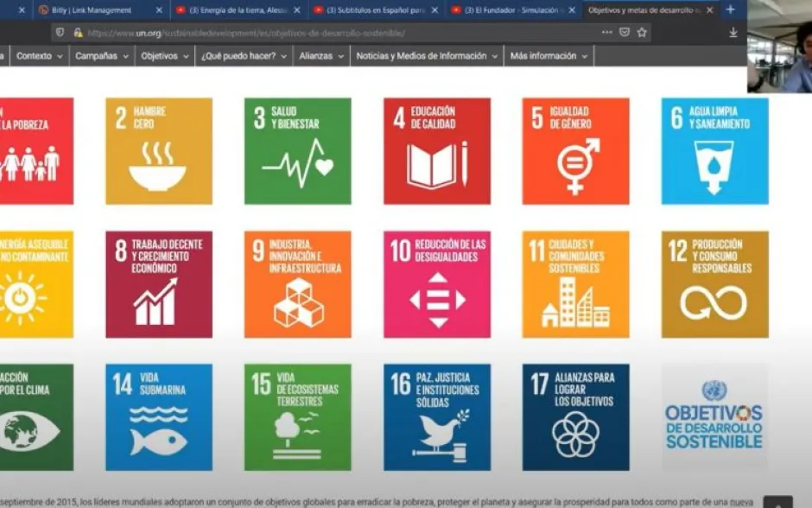Expand the Contexto dropdown menu

[40, 56]
